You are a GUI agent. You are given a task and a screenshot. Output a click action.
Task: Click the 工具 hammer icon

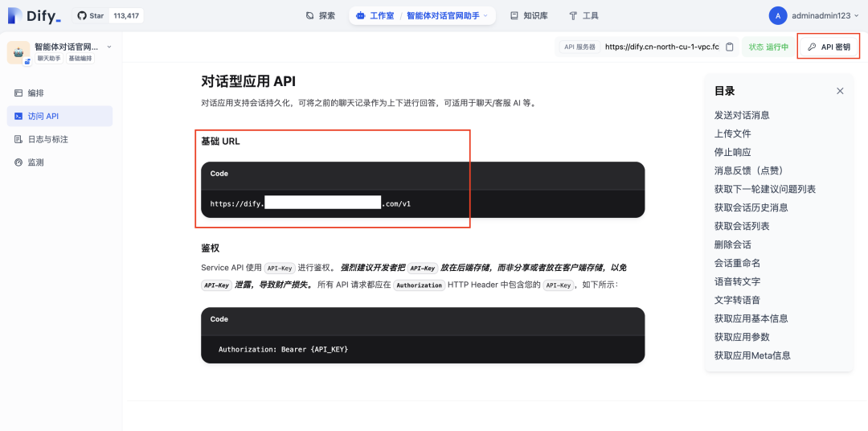[x=574, y=15]
